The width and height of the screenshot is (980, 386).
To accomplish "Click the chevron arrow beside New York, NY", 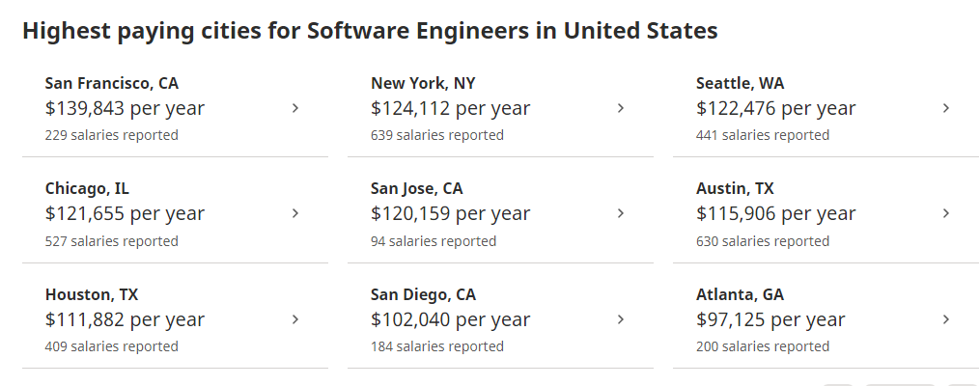I will [x=621, y=108].
